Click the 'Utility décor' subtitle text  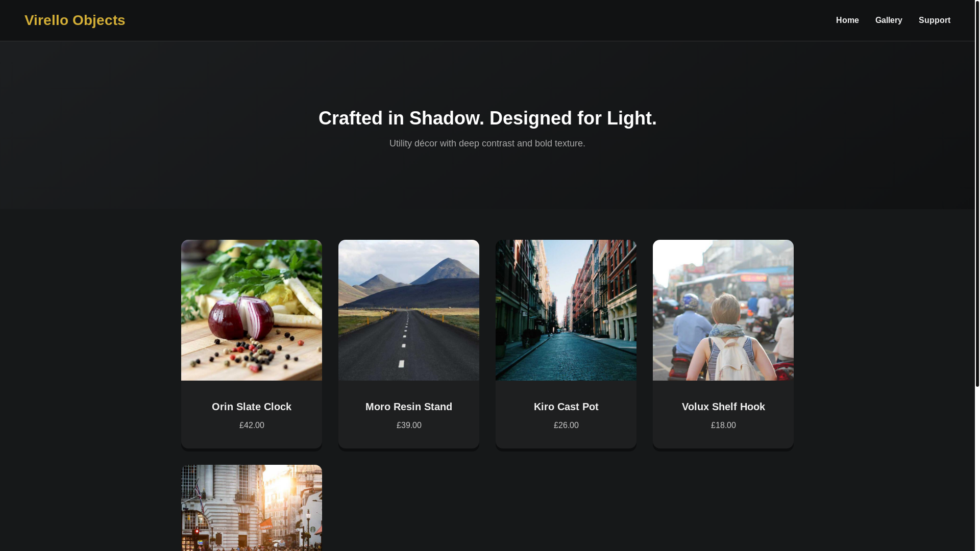pyautogui.click(x=487, y=143)
